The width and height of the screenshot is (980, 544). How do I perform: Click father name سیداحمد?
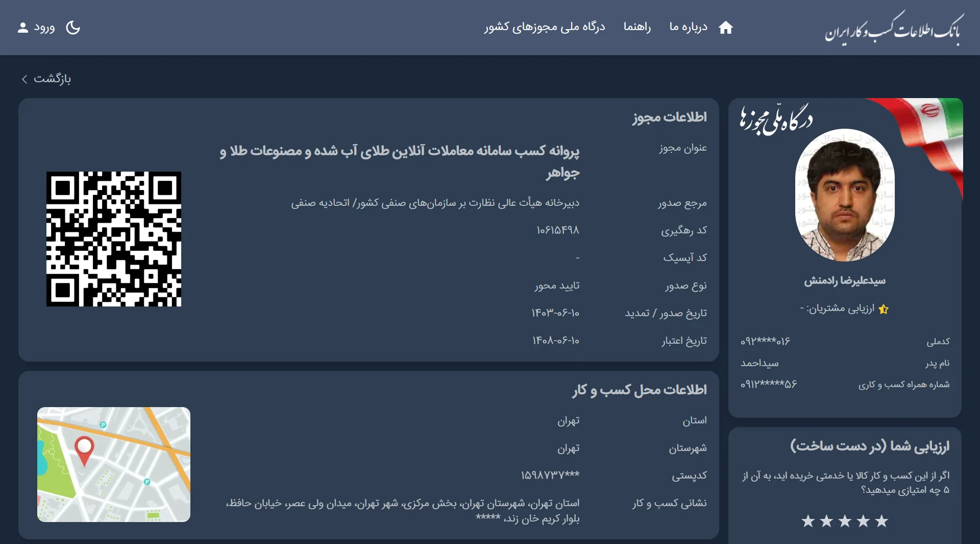pyautogui.click(x=759, y=363)
